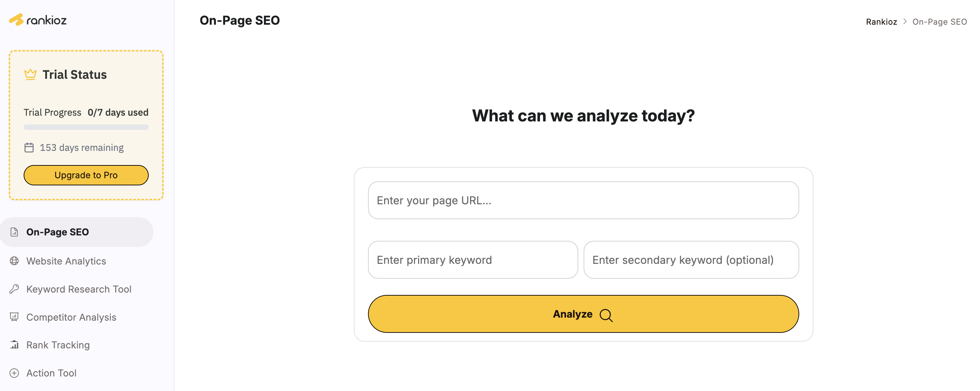Viewport: 980px width, 391px height.
Task: Click into the primary keyword field
Action: point(472,260)
